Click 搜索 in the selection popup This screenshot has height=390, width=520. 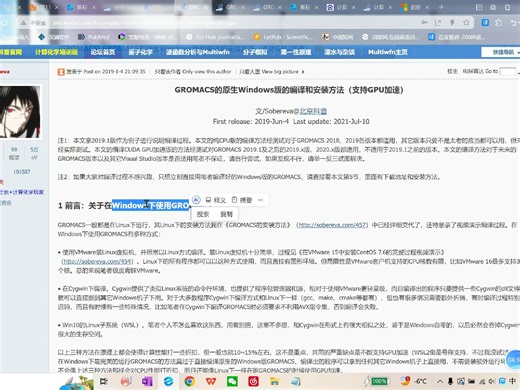(203, 214)
